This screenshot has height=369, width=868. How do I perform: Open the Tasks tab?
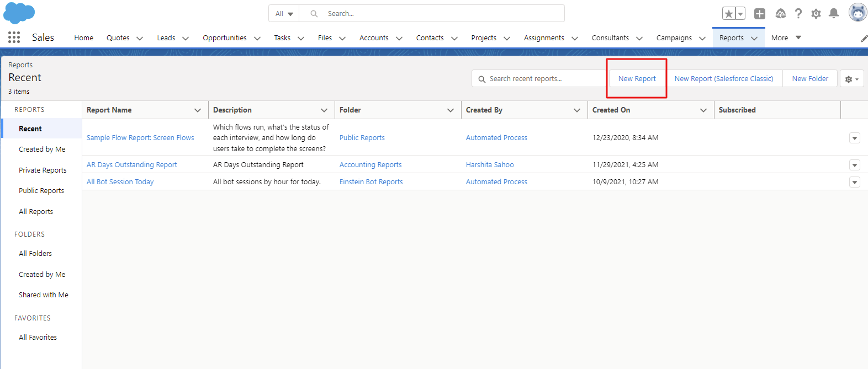[282, 38]
